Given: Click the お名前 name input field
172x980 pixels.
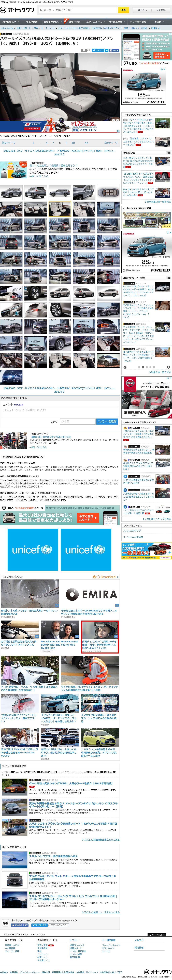Looking at the screenshot, I should (77, 421).
